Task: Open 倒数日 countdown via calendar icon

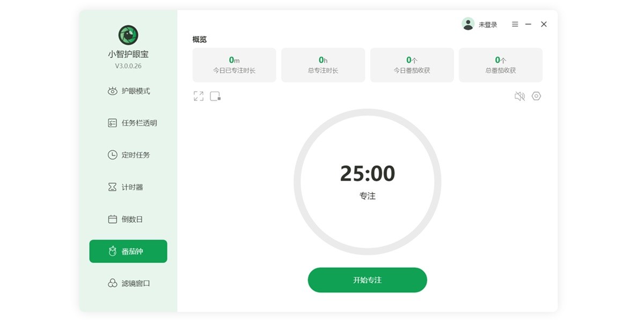Action: pos(112,219)
